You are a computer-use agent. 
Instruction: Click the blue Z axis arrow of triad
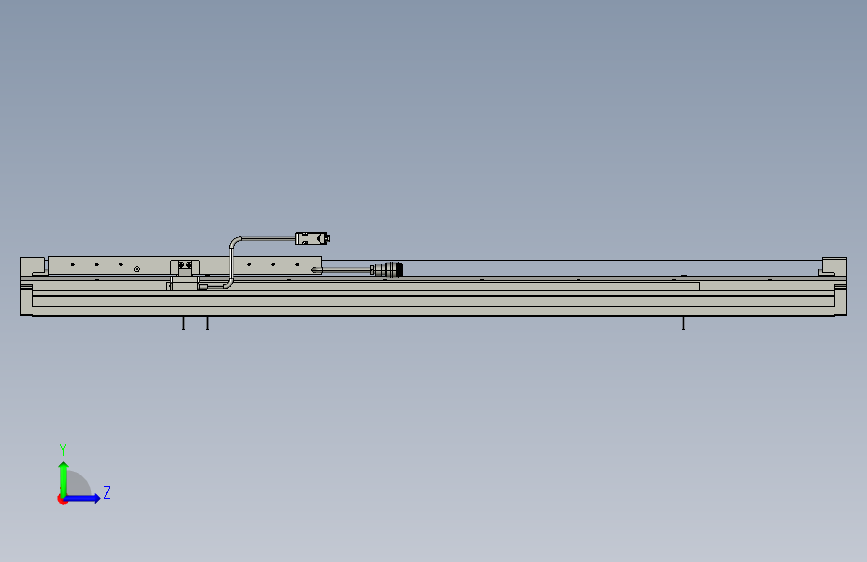[x=83, y=498]
